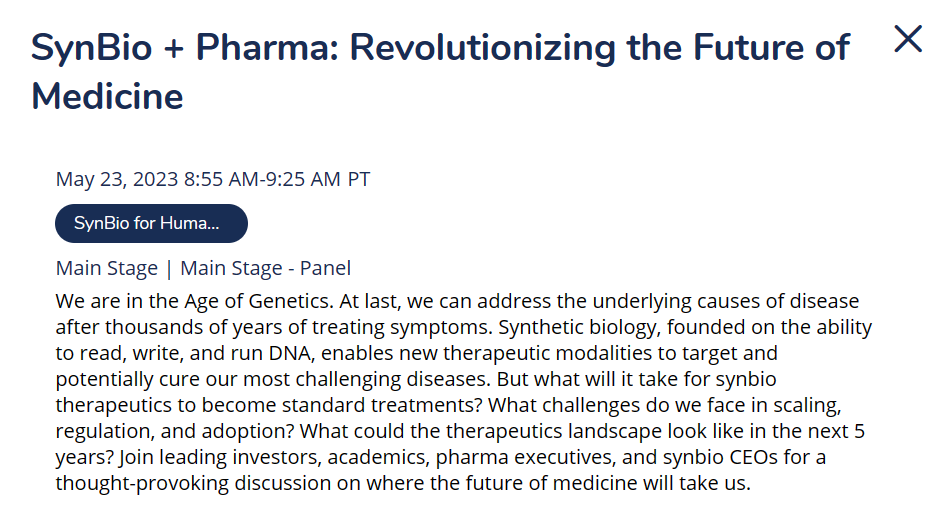931x515 pixels.
Task: Click the word Revolutionizing in the title
Action: (x=482, y=47)
